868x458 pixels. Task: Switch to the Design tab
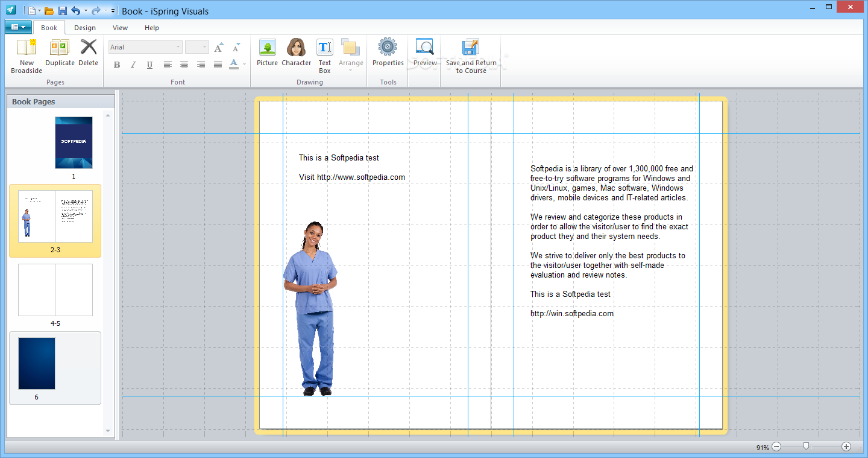(x=85, y=28)
